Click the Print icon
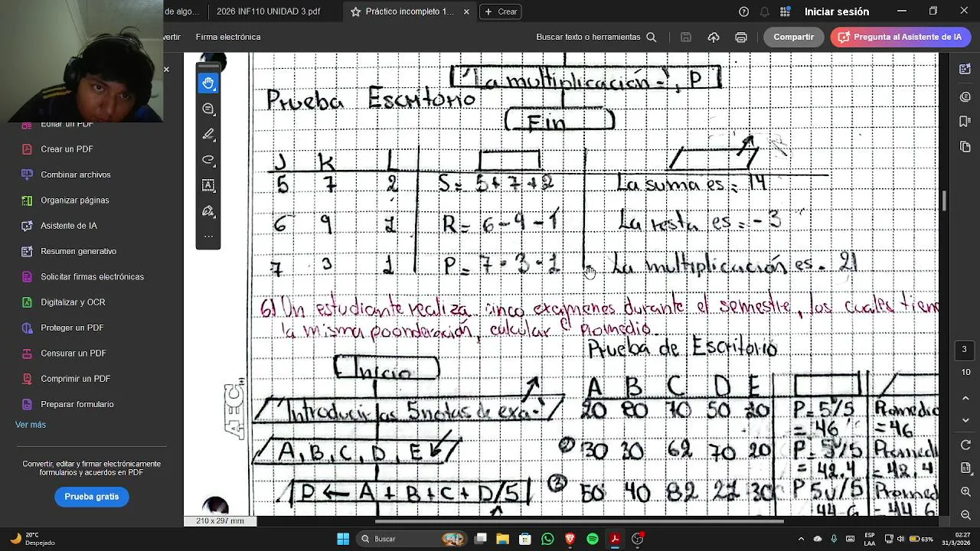 click(x=741, y=37)
